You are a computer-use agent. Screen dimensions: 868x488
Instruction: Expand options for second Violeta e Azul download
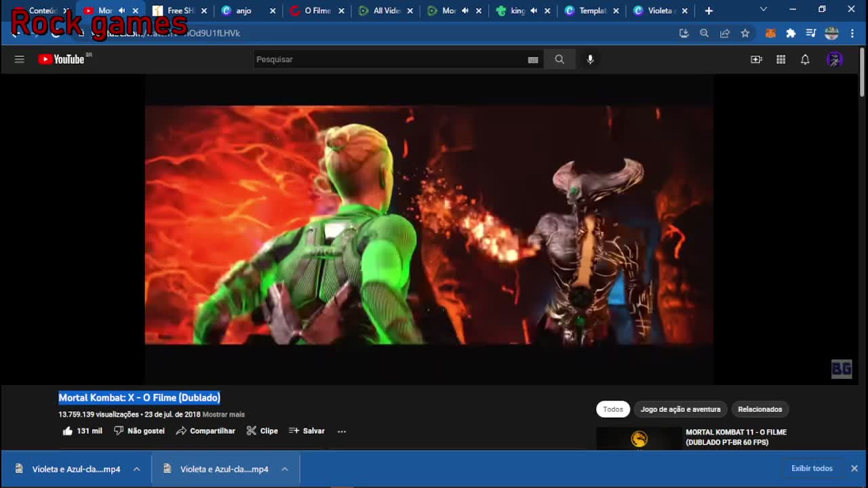coord(285,469)
